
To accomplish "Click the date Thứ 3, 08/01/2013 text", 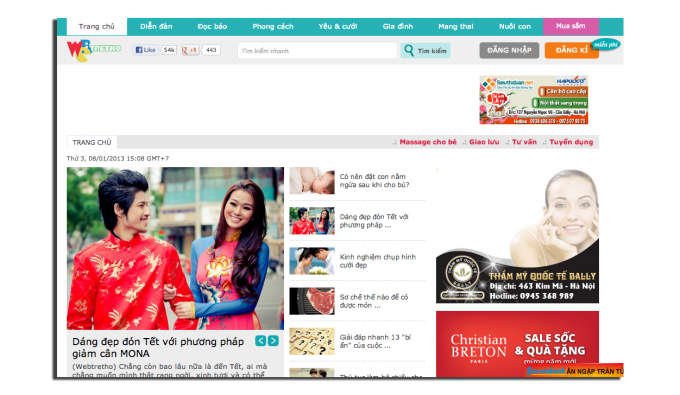I will (x=118, y=159).
